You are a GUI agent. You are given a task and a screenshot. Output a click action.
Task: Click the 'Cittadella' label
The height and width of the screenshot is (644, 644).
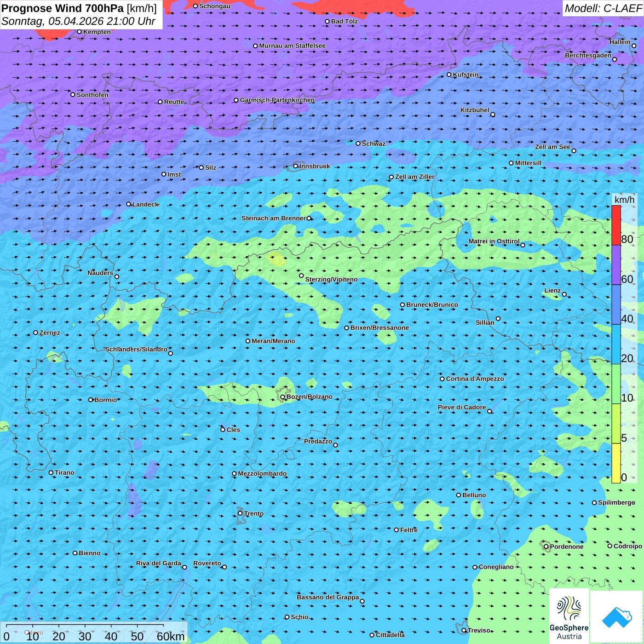pos(390,635)
